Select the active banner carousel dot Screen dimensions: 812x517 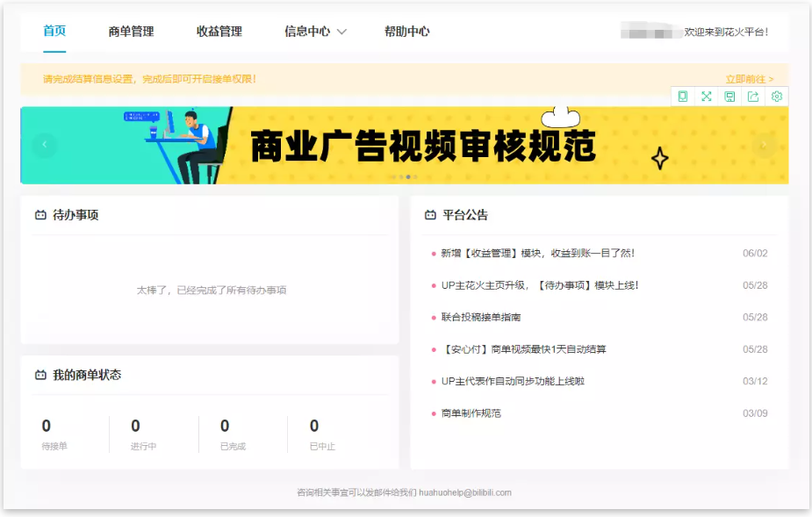tap(408, 177)
